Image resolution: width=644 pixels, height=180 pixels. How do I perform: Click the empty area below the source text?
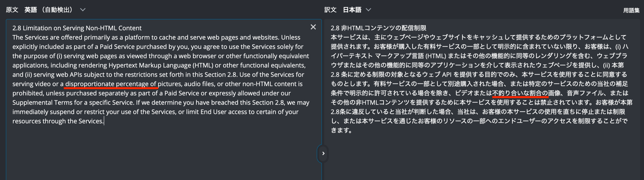pos(160,154)
